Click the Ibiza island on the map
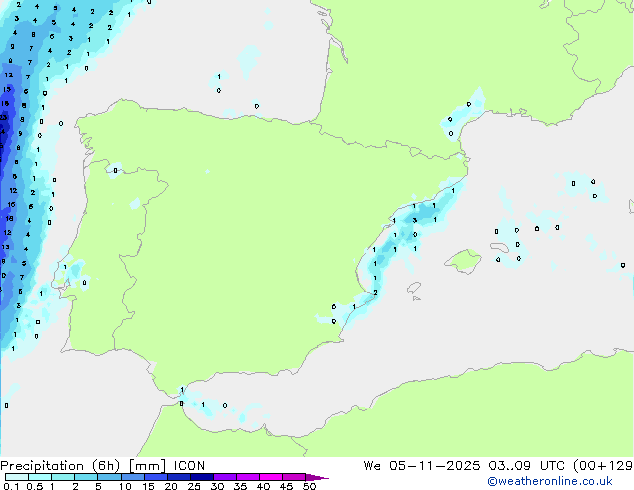Screen dimensions: 634x490 (x=414, y=288)
